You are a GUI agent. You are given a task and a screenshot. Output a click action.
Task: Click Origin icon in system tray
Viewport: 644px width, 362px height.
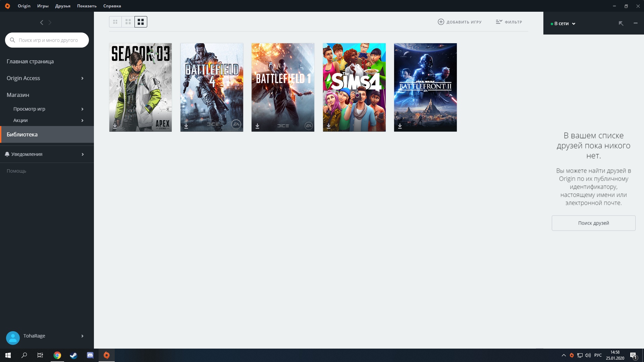click(x=572, y=355)
